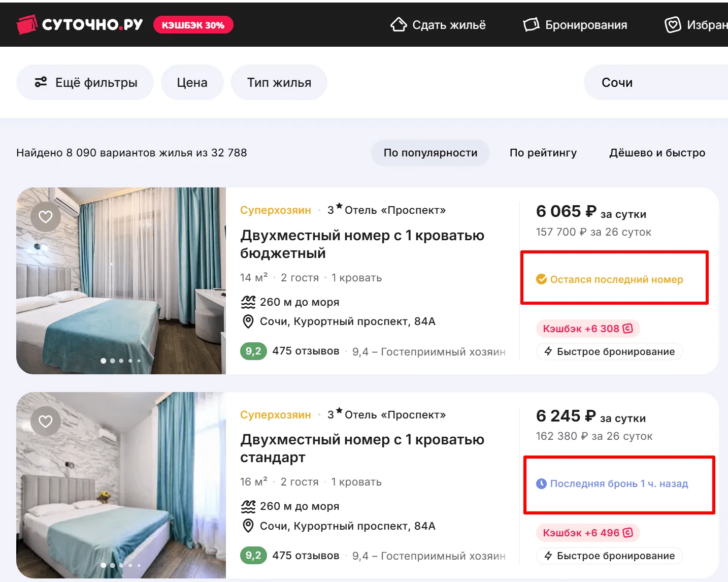This screenshot has height=582, width=728.
Task: Open Избранное heart icon in header
Action: coord(673,25)
